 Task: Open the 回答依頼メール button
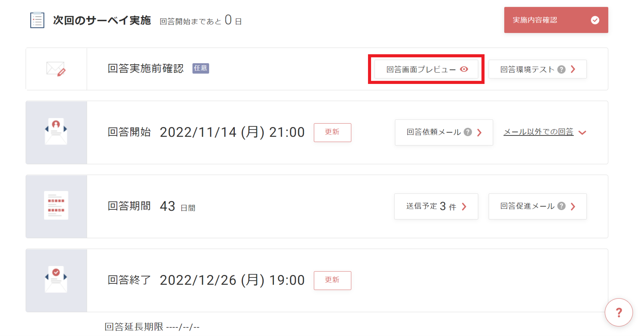pyautogui.click(x=444, y=132)
